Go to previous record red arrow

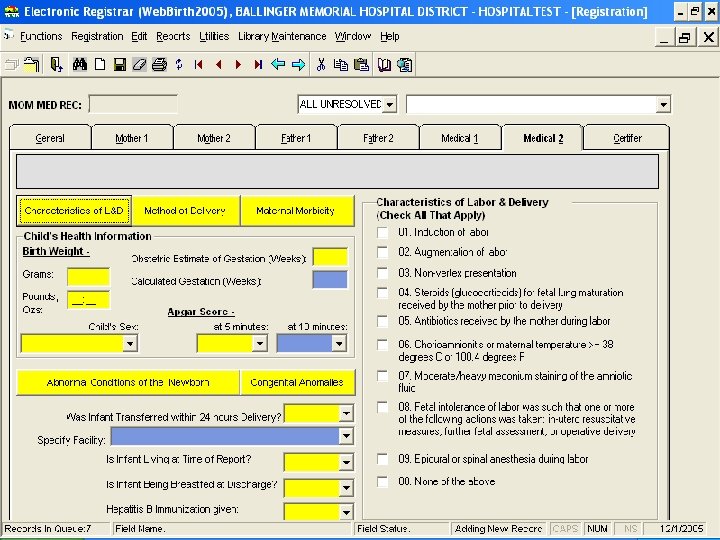pos(219,65)
